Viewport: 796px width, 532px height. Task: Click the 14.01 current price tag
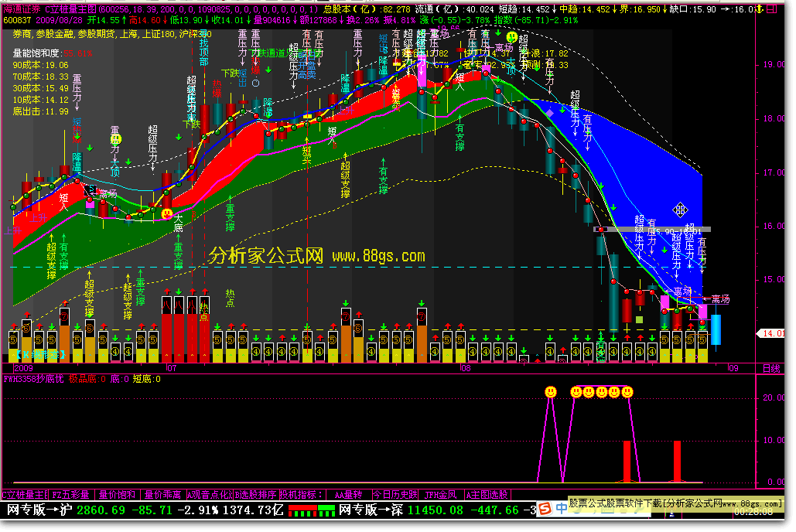click(x=772, y=333)
